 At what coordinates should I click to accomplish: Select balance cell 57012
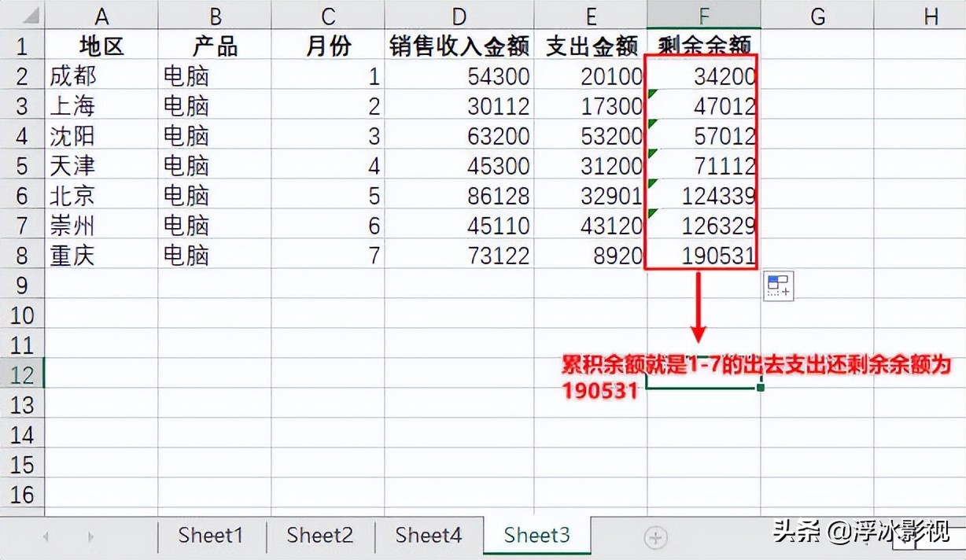[x=704, y=136]
